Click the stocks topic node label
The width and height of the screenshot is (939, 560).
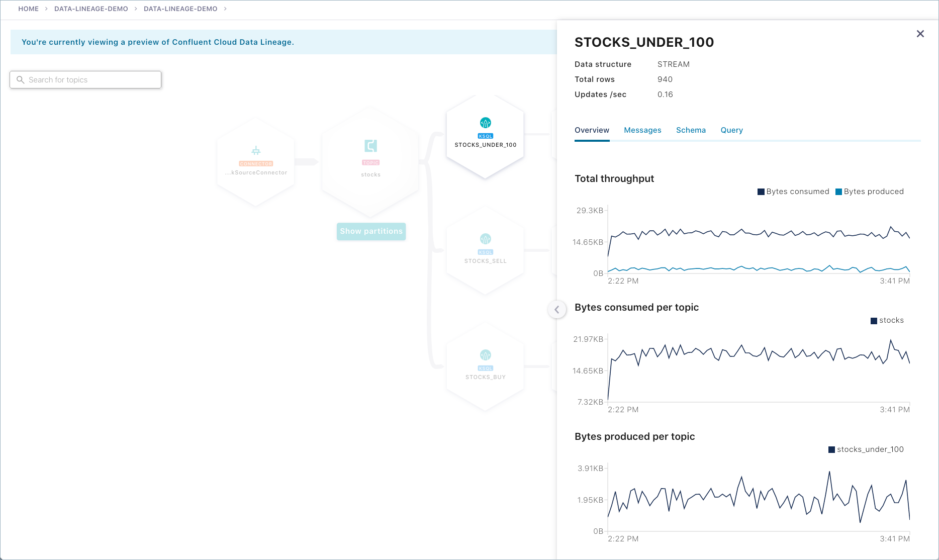(x=371, y=175)
